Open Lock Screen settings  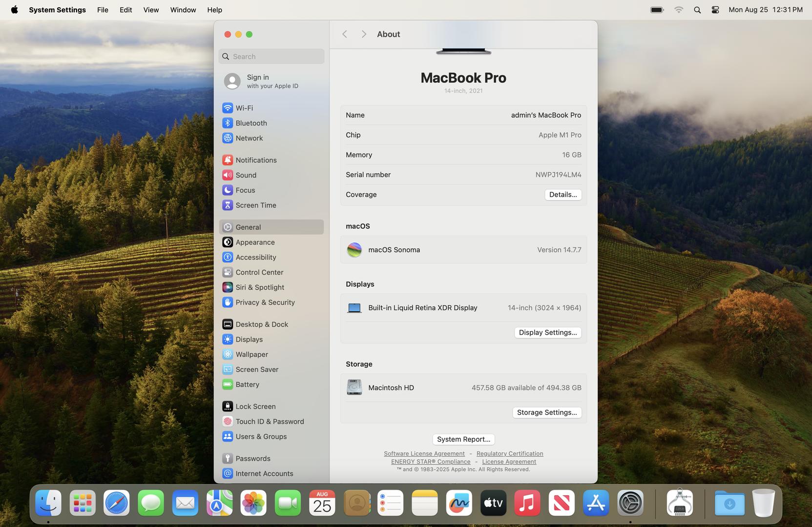click(x=271, y=406)
